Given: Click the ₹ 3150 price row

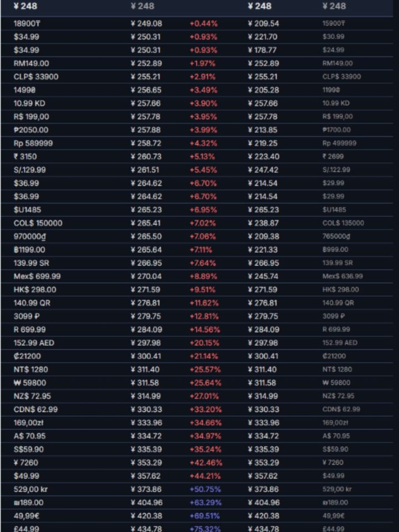Looking at the screenshot, I should [x=197, y=156].
